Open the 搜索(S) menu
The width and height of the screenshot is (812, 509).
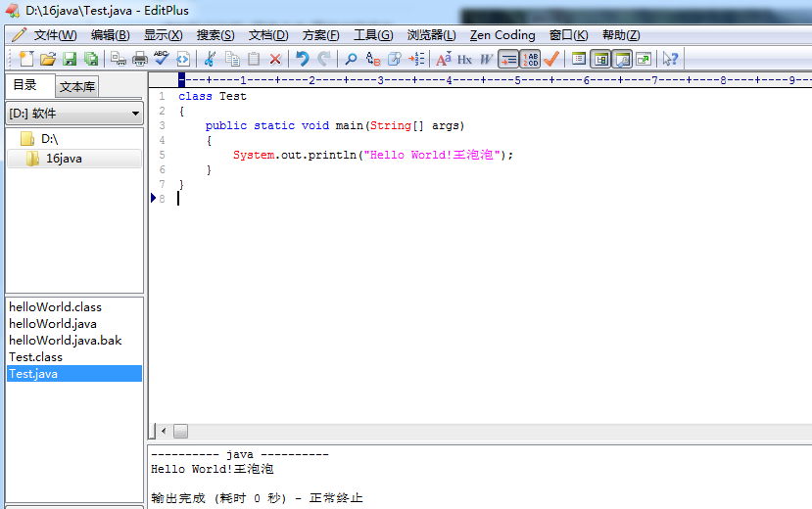pos(215,35)
